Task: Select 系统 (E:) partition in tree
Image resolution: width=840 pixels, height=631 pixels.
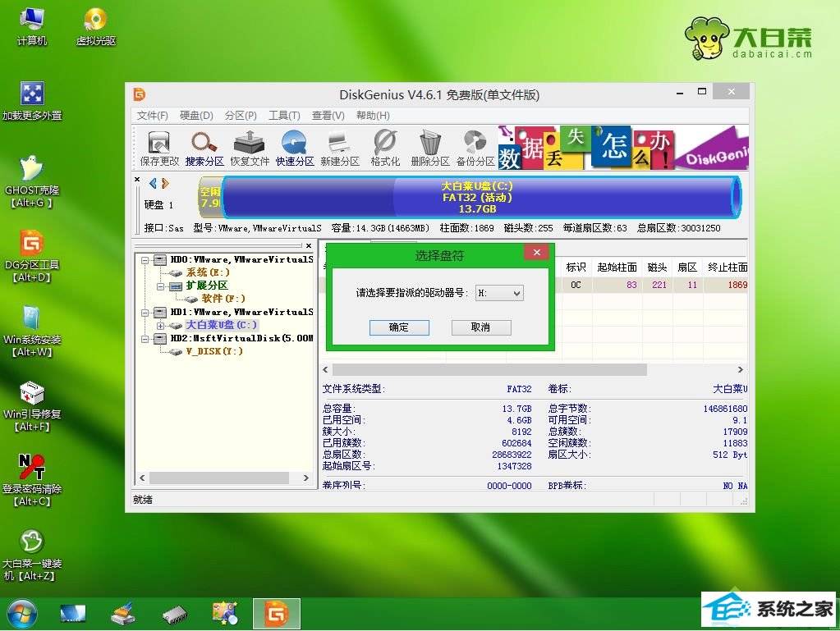Action: pyautogui.click(x=208, y=272)
